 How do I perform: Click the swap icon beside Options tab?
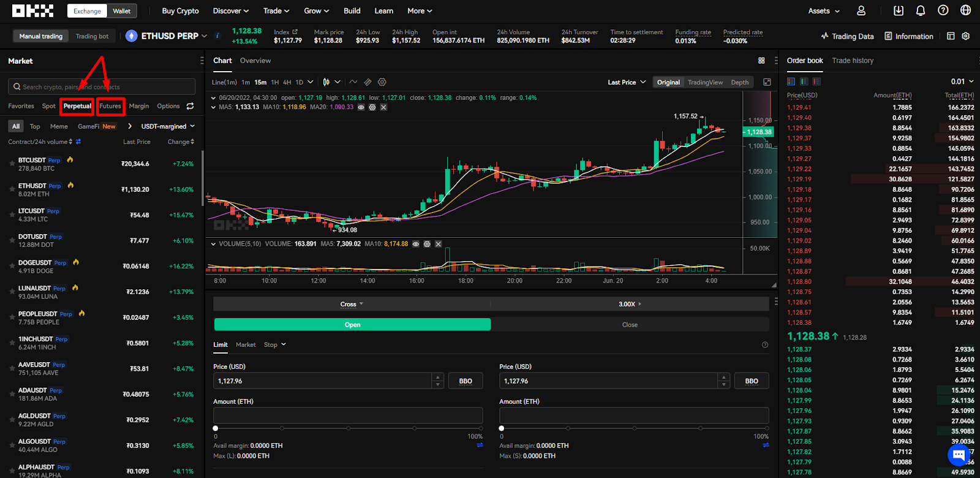point(190,106)
